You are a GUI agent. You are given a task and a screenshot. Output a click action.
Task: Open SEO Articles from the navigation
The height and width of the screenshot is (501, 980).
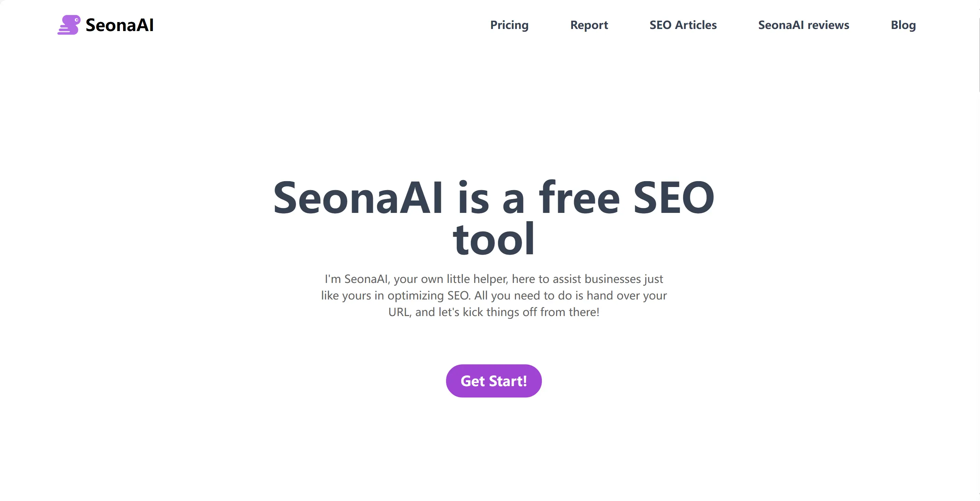click(x=683, y=25)
